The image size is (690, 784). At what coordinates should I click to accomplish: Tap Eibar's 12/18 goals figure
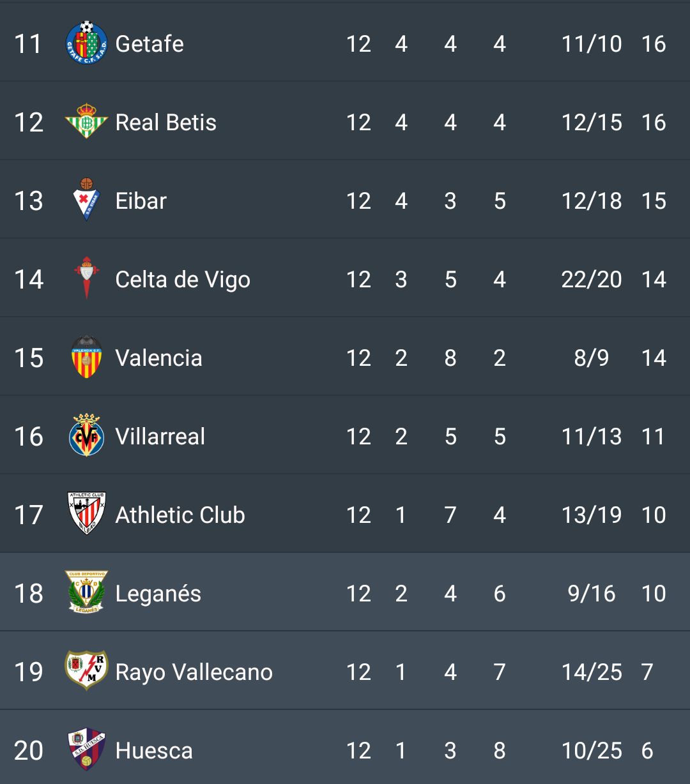coord(591,201)
